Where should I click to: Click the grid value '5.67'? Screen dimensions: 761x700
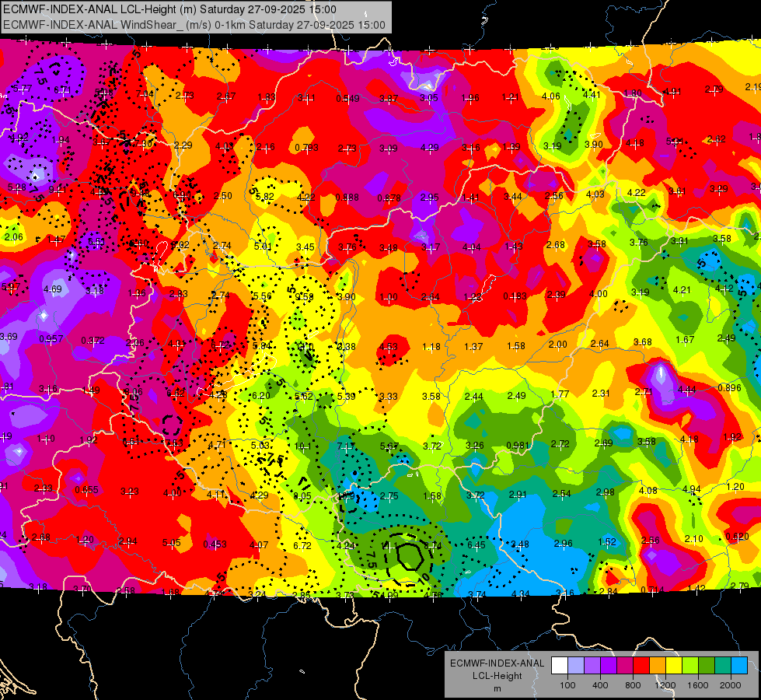coord(389,446)
